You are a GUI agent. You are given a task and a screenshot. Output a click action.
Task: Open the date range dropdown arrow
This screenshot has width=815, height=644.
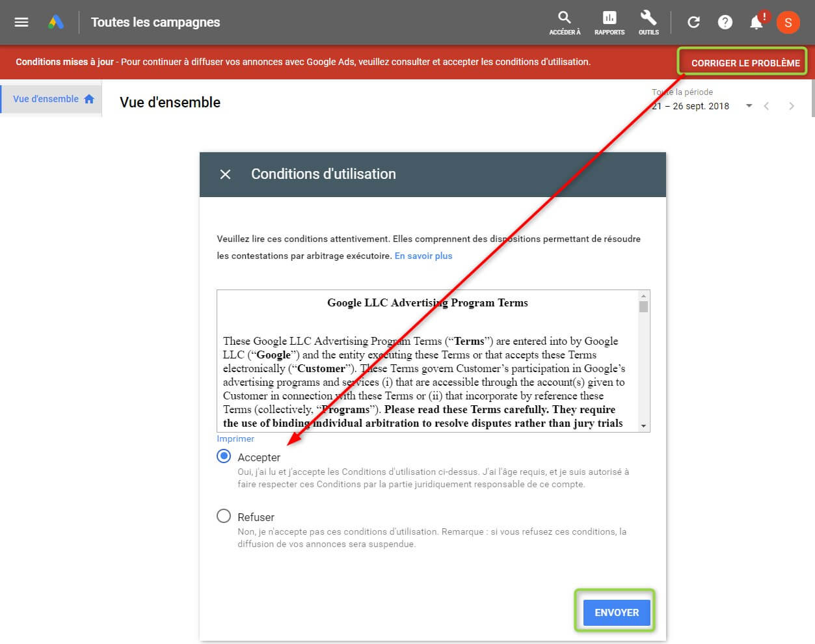coord(749,106)
